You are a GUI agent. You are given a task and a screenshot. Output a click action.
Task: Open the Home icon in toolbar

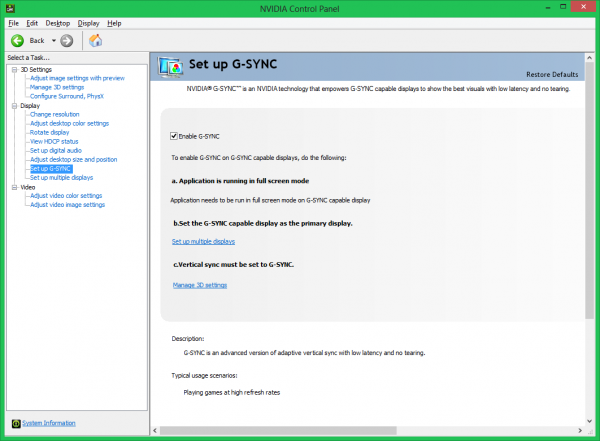pyautogui.click(x=95, y=40)
